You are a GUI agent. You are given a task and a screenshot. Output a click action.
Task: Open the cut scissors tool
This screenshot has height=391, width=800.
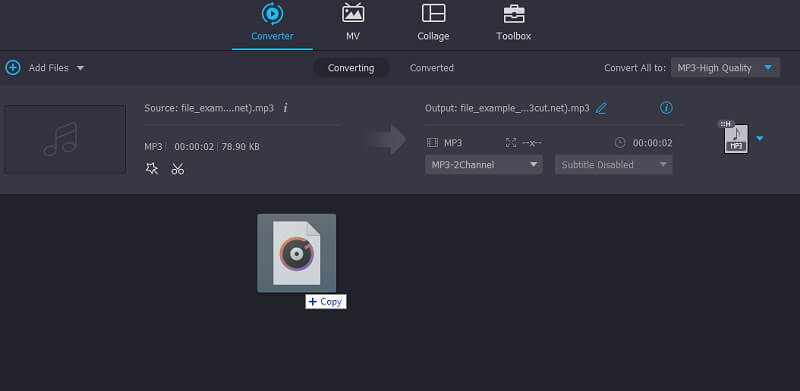coord(178,168)
